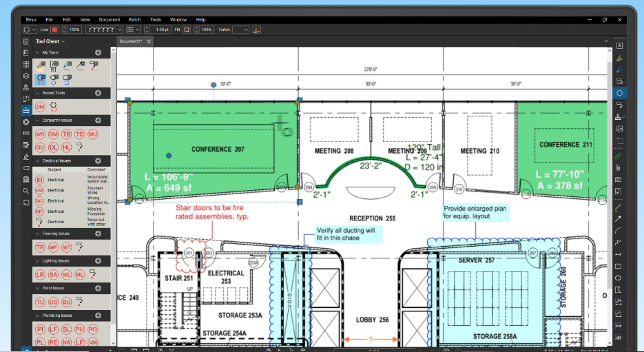The image size is (644, 352).
Task: Collapse the Electrical Issues section
Action: tap(38, 161)
